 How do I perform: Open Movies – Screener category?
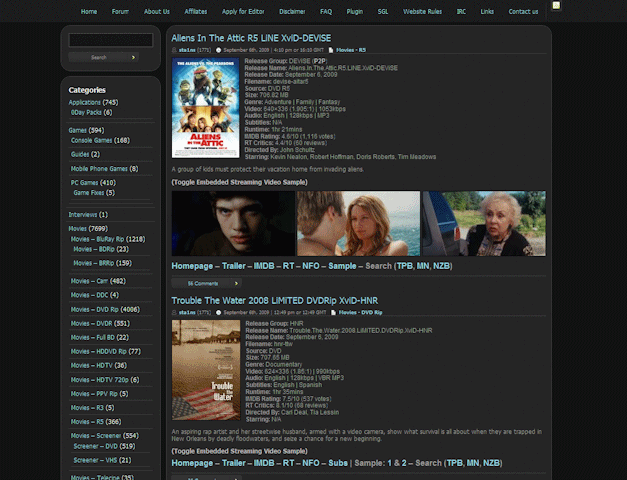[96, 436]
